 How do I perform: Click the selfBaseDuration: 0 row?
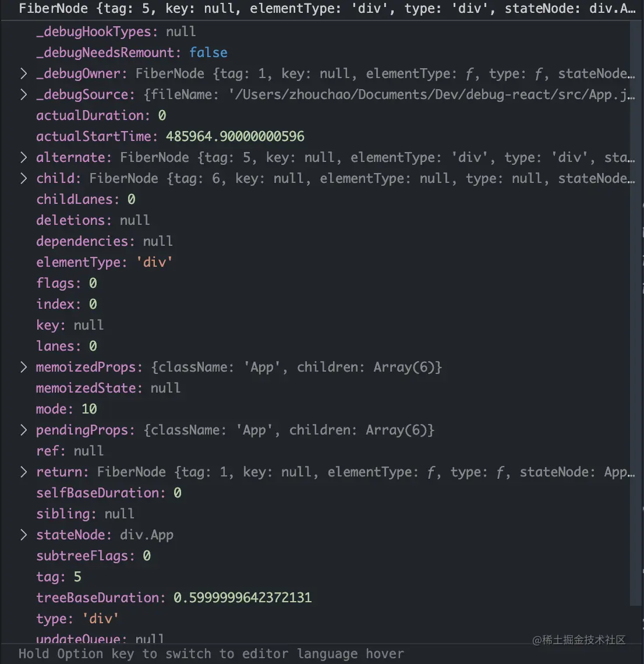point(109,493)
